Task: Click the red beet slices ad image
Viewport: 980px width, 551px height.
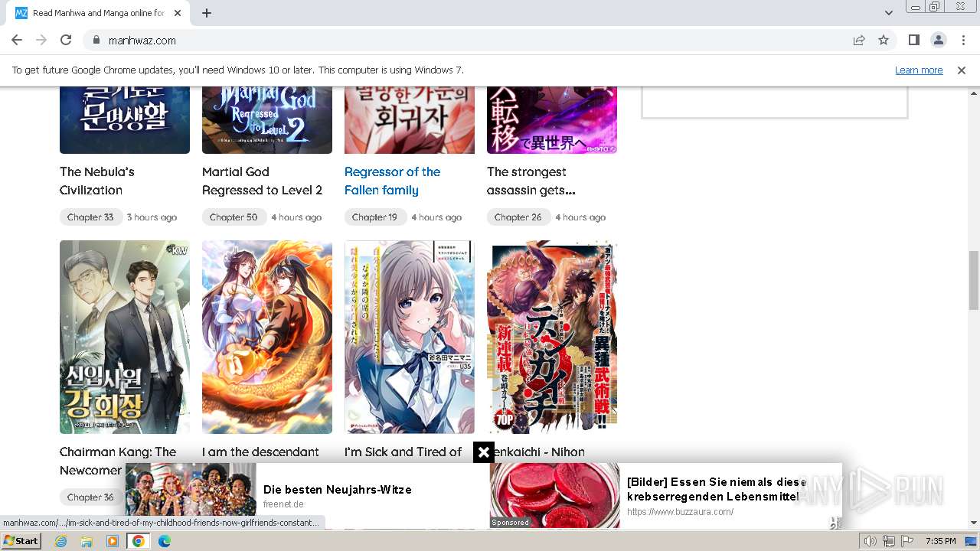Action: point(555,495)
